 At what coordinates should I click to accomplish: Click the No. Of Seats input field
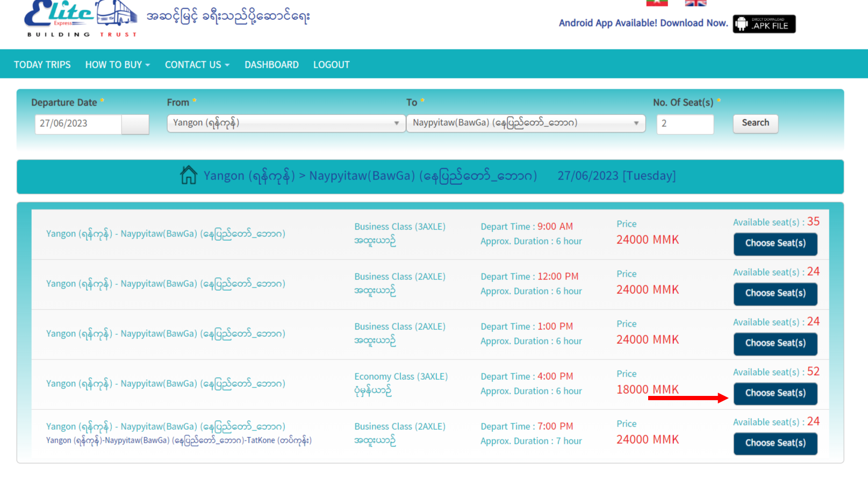(685, 124)
